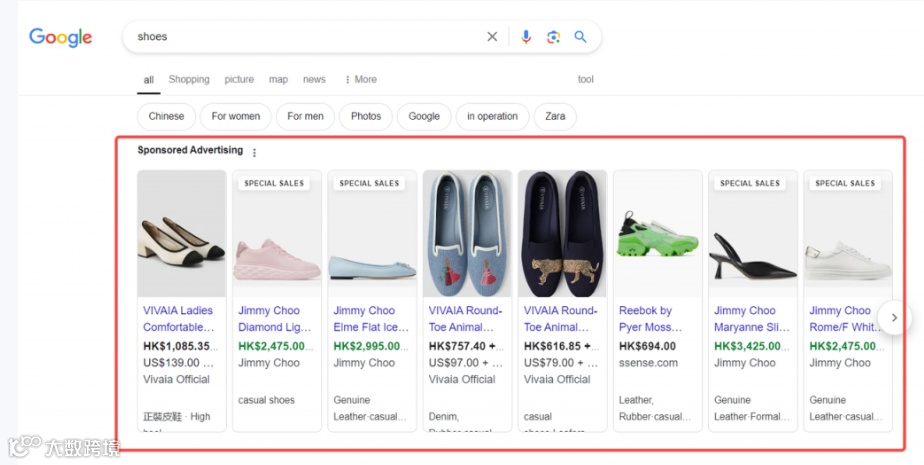
Task: Open pink Jimmy Choo Diamond sneaker image
Action: pyautogui.click(x=277, y=233)
